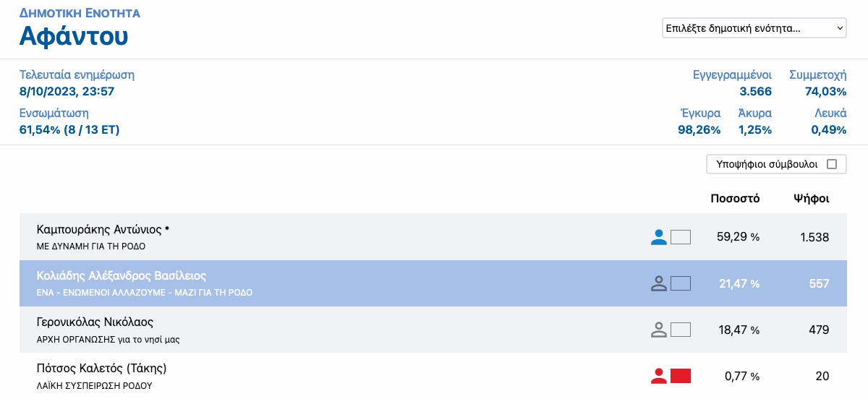
Task: Enable the Υποψήφιοι σύμβουλοι checkbox
Action: pos(832,164)
